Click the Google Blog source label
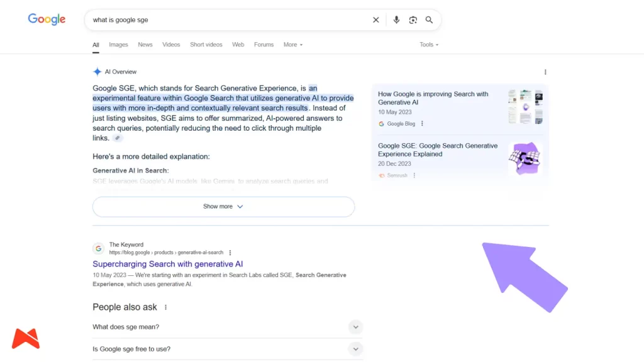The image size is (644, 362). [x=401, y=124]
